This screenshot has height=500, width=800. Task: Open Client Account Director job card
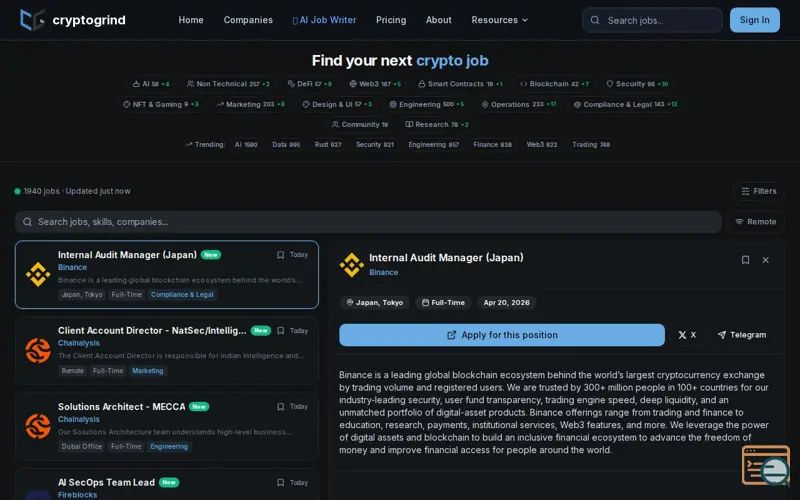(x=167, y=351)
